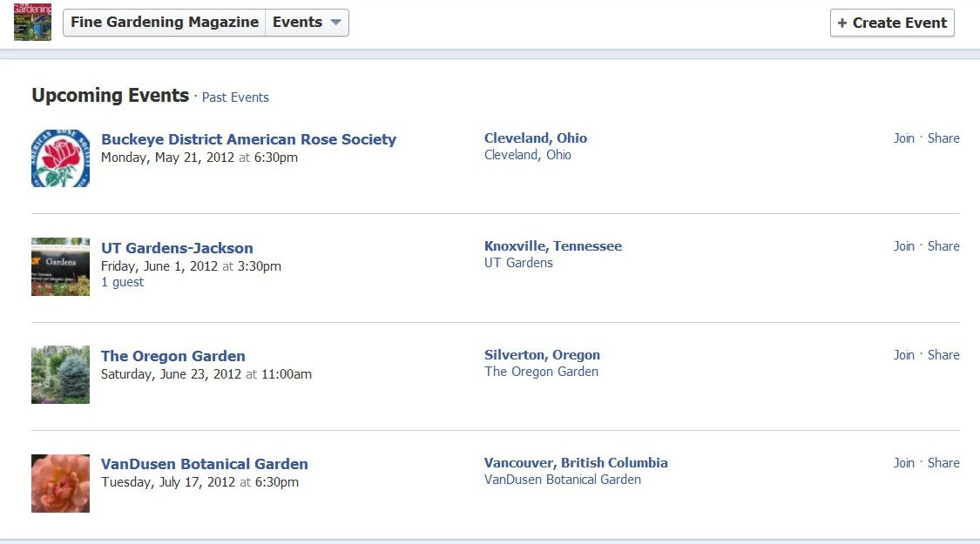Screen dimensions: 980x544
Task: Open the VanDusen Botanical Garden event title
Action: 205,464
